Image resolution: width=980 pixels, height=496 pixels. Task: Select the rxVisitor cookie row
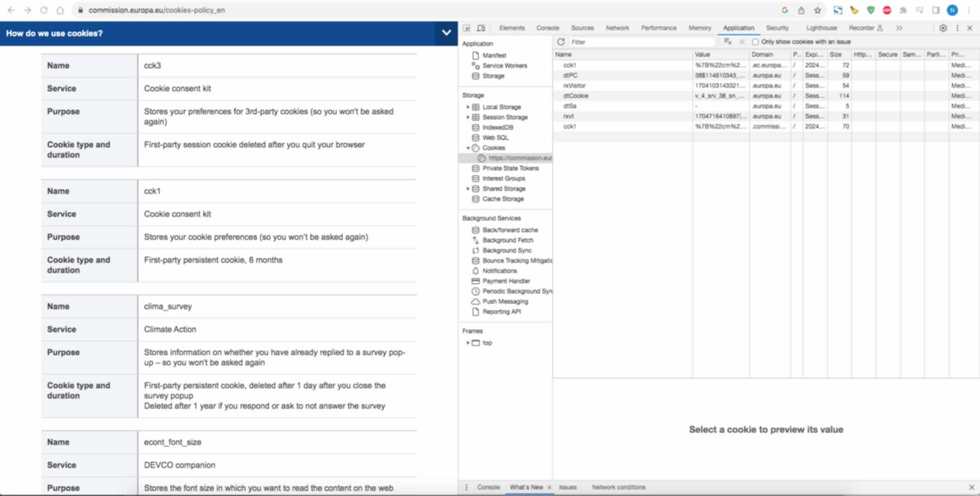point(766,86)
